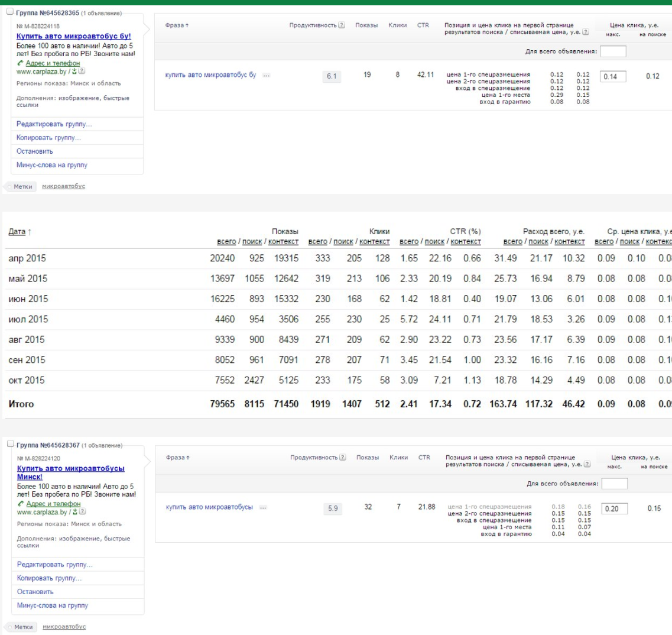Choose 'Минус-слова на группу' for group 645628367

(x=53, y=605)
